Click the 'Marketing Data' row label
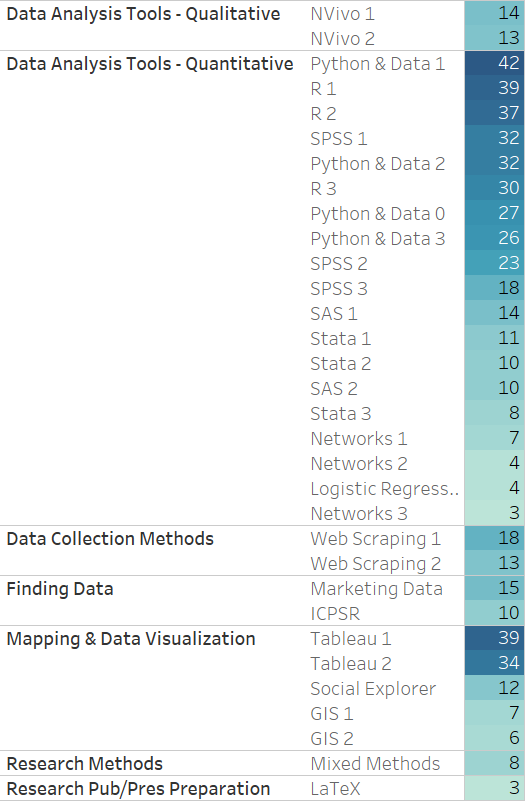 click(x=376, y=590)
